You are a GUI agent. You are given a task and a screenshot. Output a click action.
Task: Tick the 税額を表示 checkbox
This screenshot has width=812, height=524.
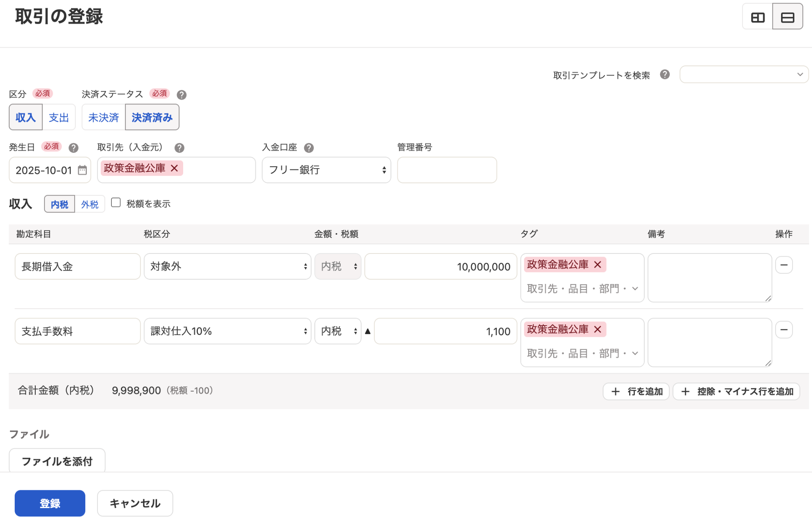[x=116, y=203]
